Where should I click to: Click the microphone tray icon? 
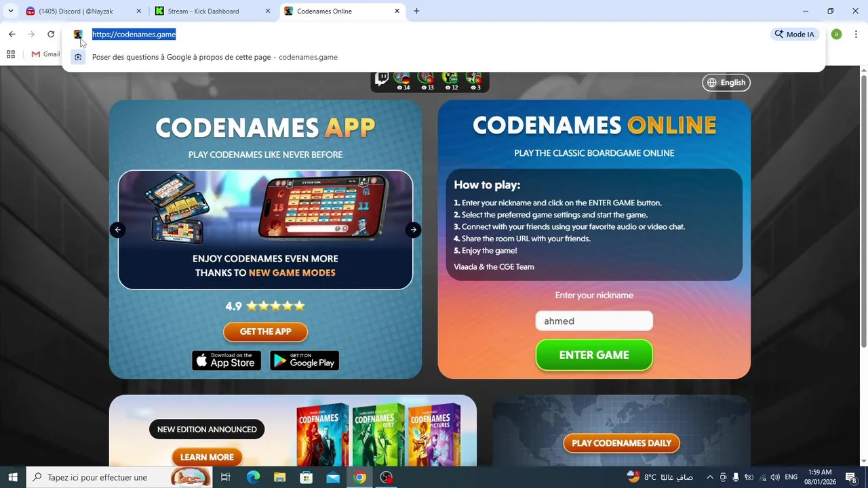click(x=736, y=477)
